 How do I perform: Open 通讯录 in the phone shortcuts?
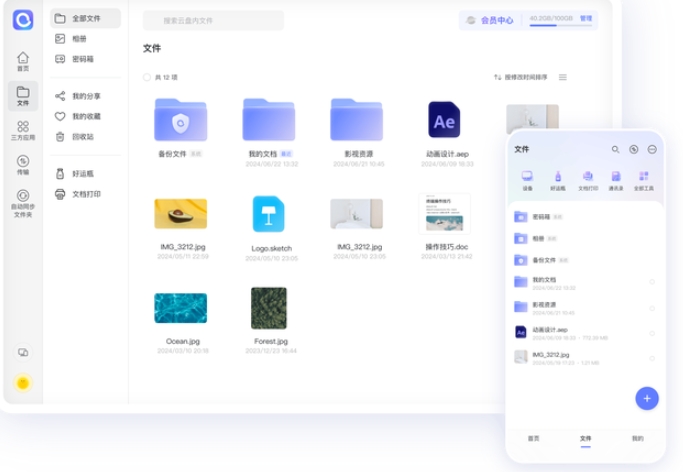coord(616,181)
